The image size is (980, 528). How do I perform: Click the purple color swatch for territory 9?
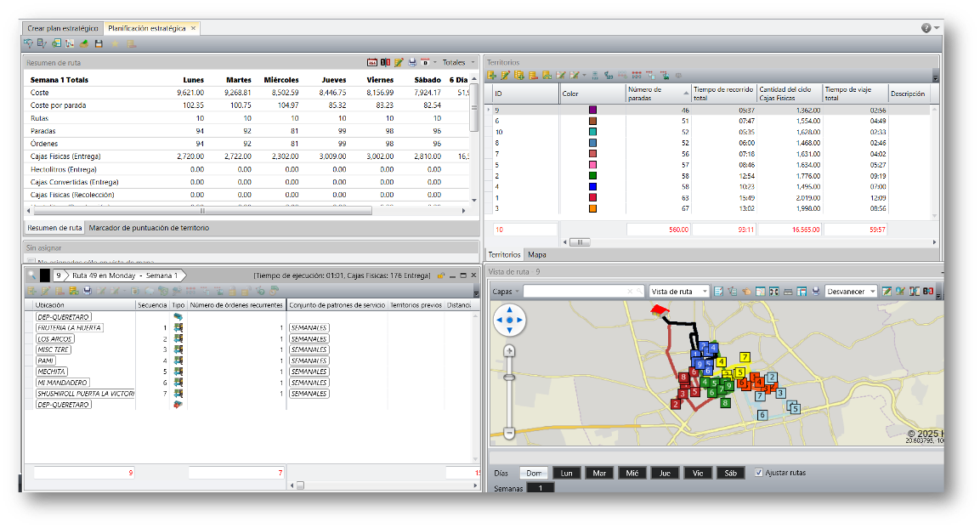592,110
